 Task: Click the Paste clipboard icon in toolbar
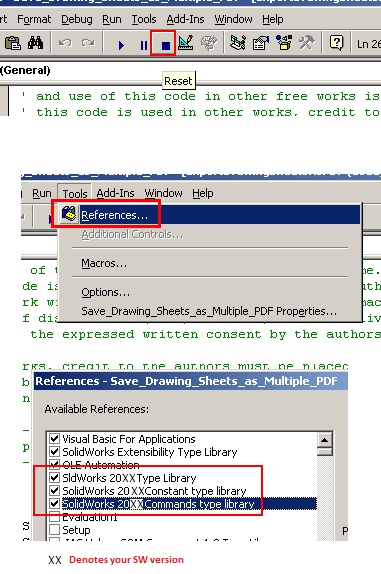pyautogui.click(x=12, y=44)
